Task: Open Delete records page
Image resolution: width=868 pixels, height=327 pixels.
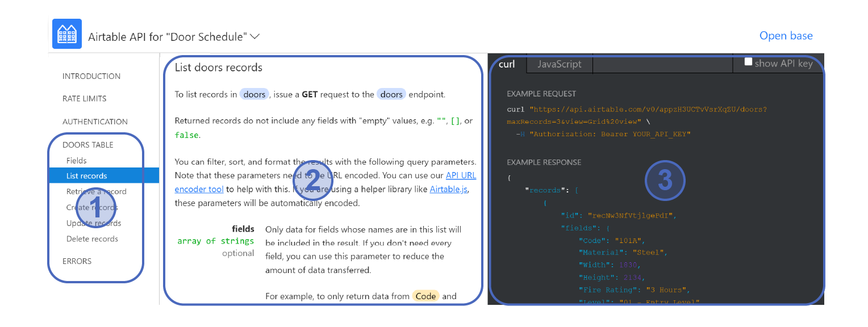Action: tap(92, 239)
